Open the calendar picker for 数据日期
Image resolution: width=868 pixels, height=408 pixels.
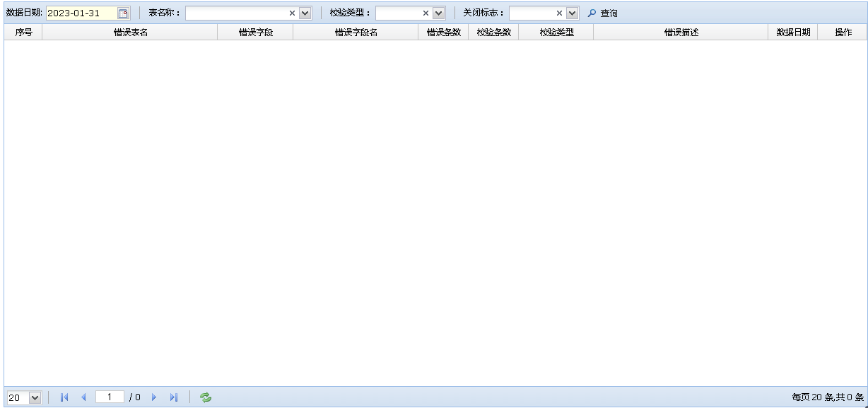(x=123, y=13)
